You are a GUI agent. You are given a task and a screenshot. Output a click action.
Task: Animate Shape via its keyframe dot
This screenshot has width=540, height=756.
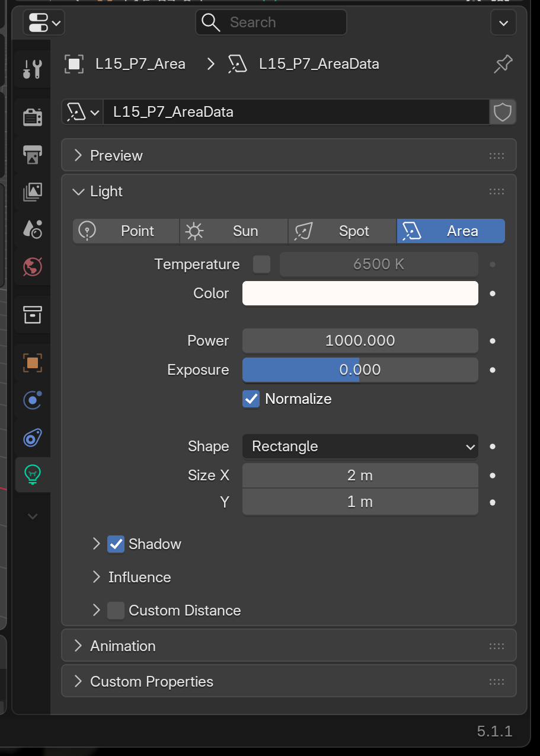(493, 446)
